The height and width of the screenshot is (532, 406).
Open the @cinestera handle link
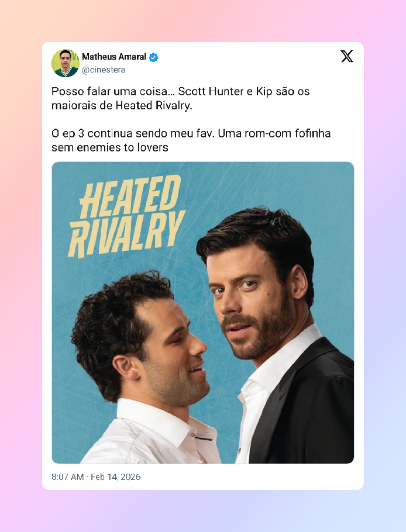coord(104,70)
